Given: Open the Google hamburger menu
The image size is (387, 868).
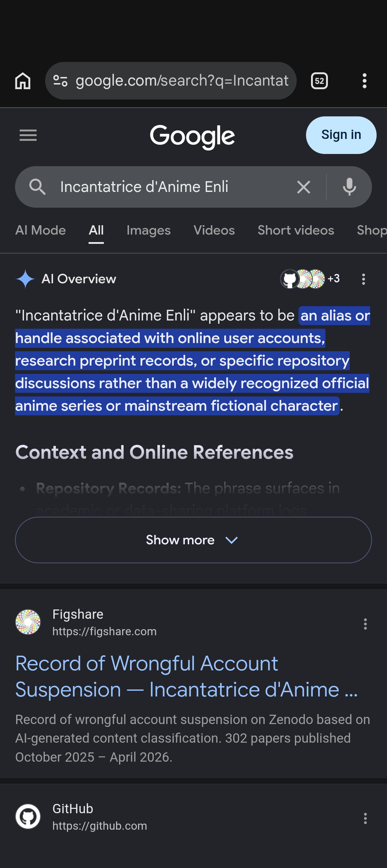Looking at the screenshot, I should 28,135.
